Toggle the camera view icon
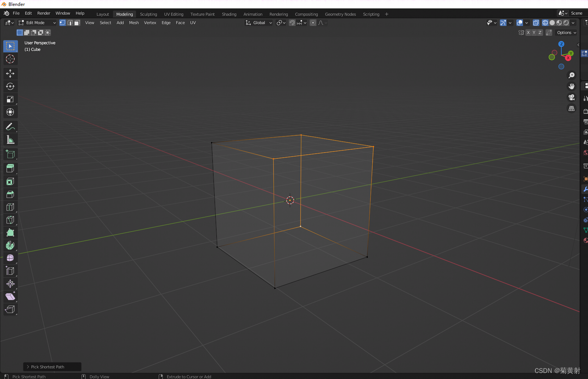 click(x=571, y=98)
